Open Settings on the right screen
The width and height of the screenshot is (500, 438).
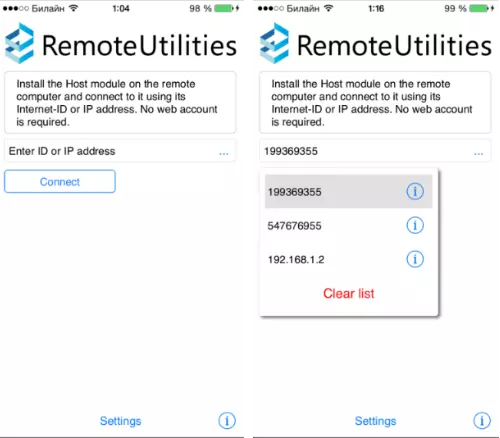375,421
